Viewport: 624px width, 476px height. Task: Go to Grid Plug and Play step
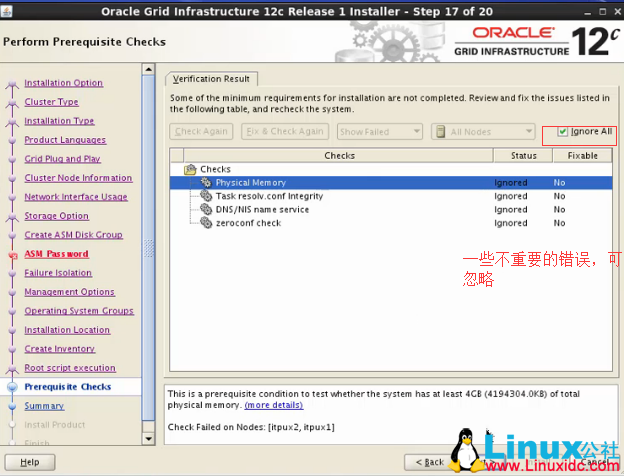point(62,159)
